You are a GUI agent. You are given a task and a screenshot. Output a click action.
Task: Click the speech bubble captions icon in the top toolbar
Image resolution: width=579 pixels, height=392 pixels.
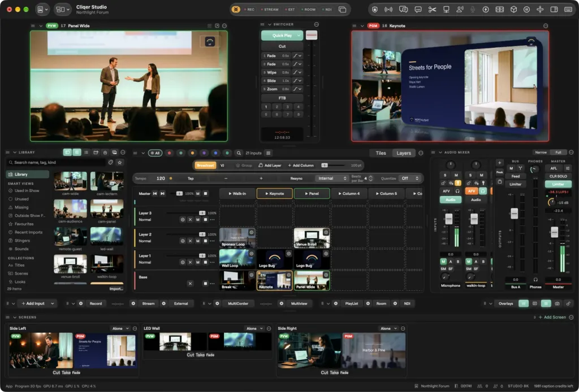(418, 10)
